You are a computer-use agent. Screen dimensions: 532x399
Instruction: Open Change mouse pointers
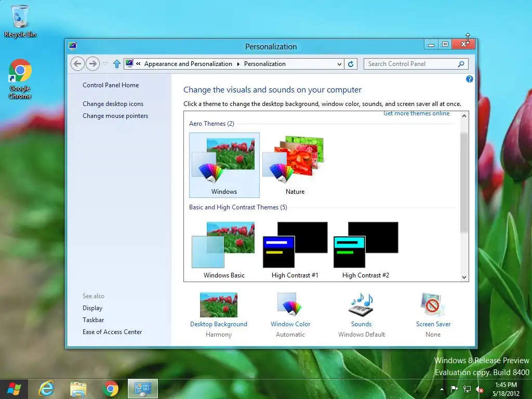click(115, 116)
